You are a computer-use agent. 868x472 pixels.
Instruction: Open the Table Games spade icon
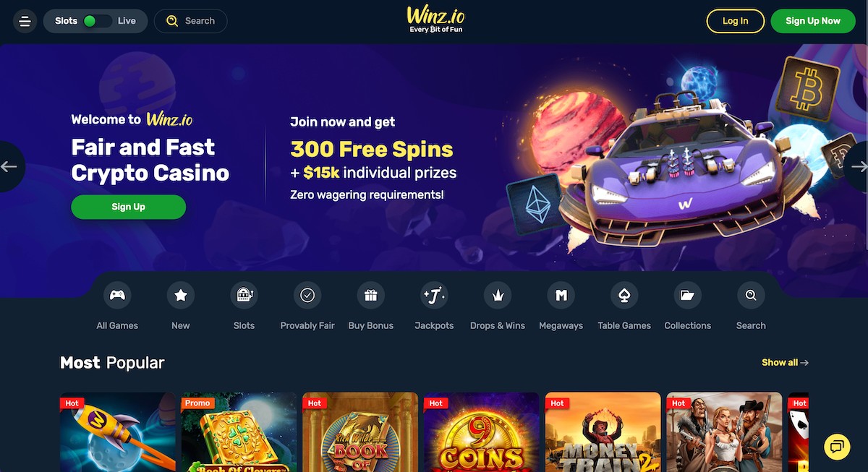point(624,295)
